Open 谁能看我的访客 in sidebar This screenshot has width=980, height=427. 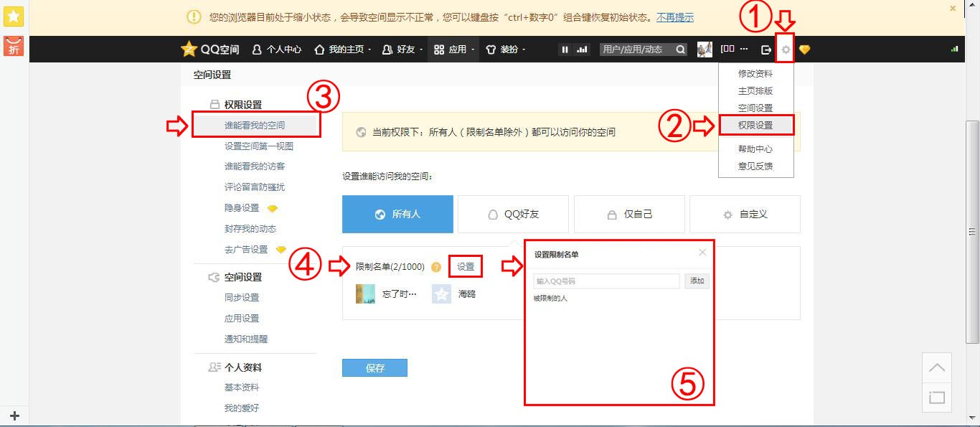coord(254,166)
